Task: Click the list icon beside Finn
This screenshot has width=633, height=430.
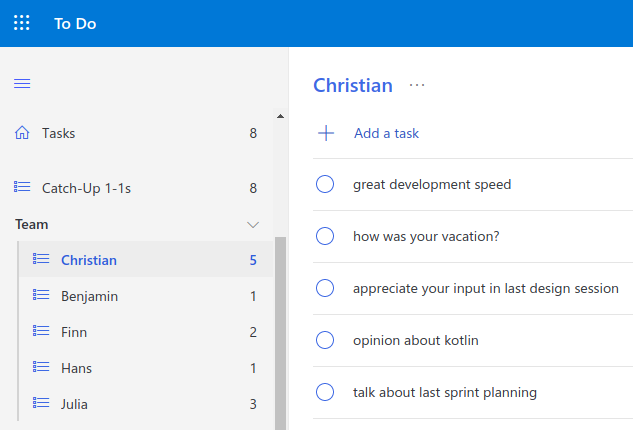Action: click(x=41, y=331)
